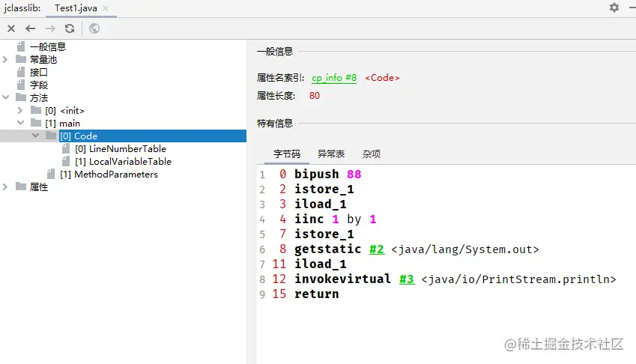Collapse the [1] main method node
Image resolution: width=636 pixels, height=364 pixels.
(x=20, y=123)
